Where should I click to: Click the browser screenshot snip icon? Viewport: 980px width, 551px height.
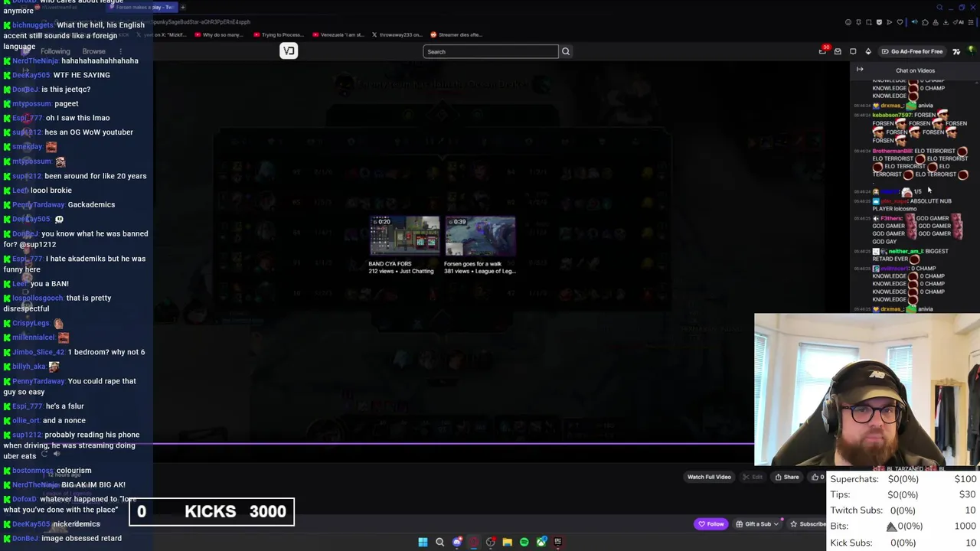(869, 22)
